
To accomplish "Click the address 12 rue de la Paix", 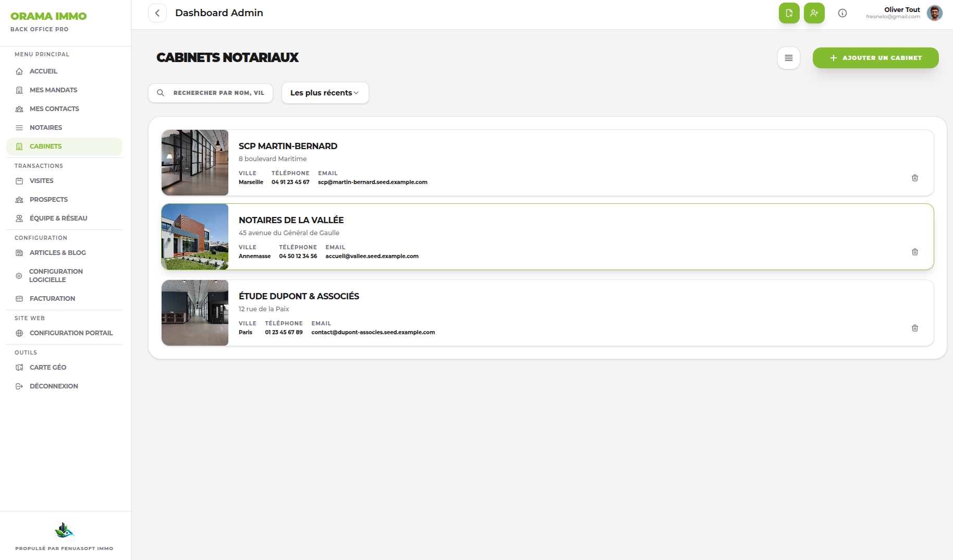I will [x=264, y=309].
